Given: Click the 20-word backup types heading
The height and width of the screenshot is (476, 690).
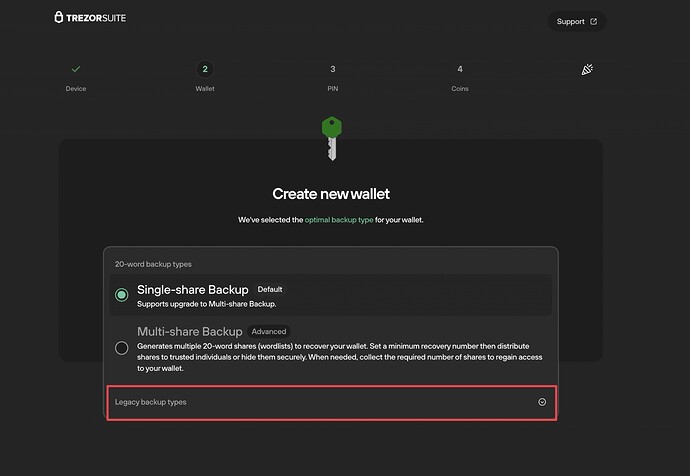Looking at the screenshot, I should (153, 264).
